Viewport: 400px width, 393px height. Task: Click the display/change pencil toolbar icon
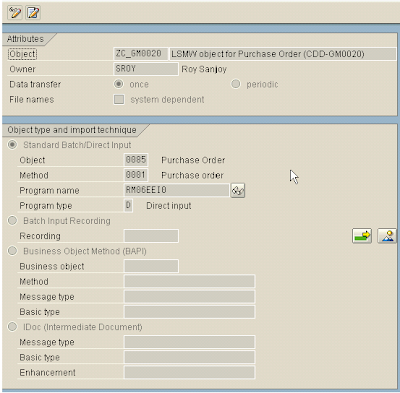15,13
